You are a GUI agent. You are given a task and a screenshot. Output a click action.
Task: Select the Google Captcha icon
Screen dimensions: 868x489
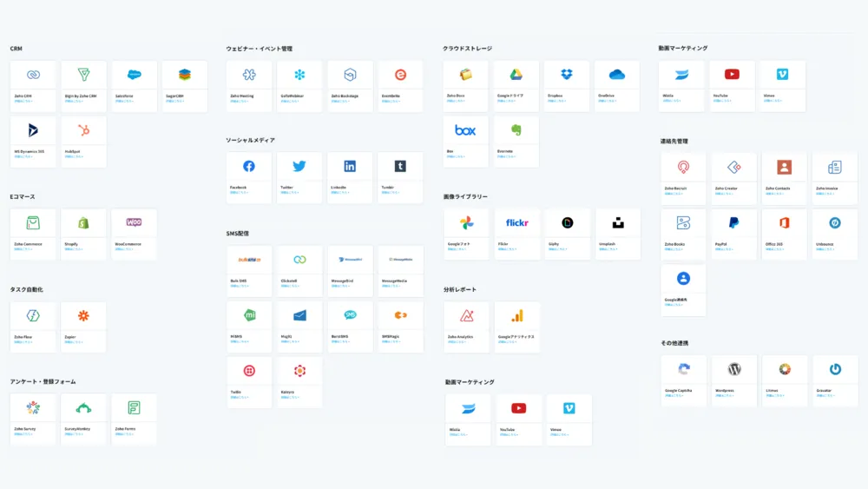pyautogui.click(x=684, y=369)
